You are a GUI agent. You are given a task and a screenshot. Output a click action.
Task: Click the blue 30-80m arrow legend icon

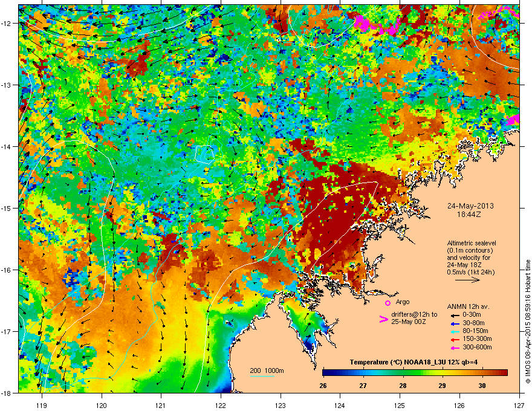(455, 323)
